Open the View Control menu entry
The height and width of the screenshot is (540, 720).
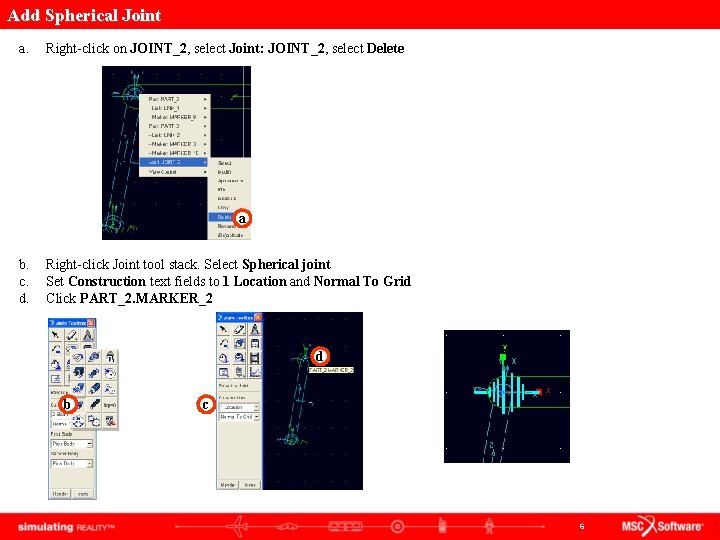(x=174, y=172)
